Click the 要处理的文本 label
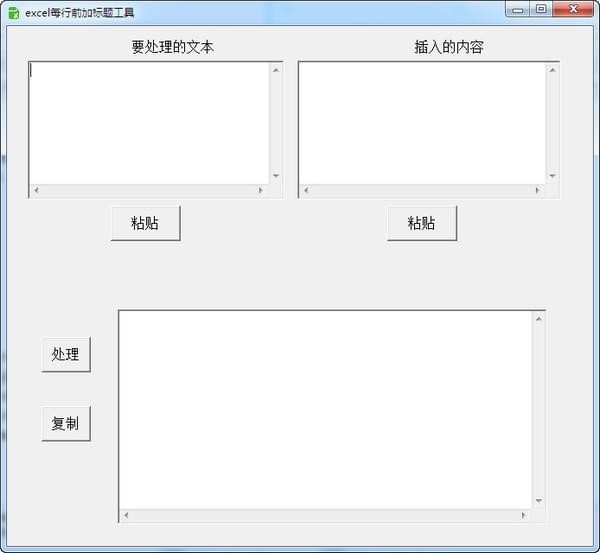This screenshot has height=553, width=600. pyautogui.click(x=173, y=47)
